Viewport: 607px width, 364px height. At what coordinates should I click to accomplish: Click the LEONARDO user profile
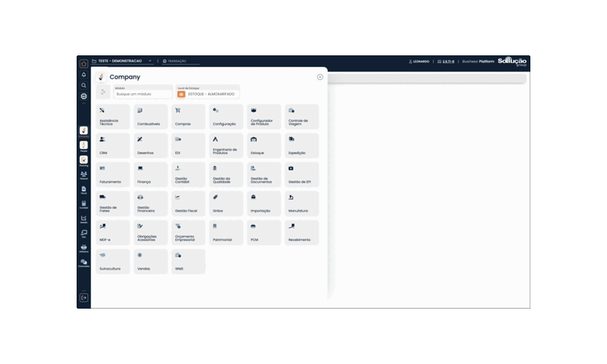coord(419,61)
